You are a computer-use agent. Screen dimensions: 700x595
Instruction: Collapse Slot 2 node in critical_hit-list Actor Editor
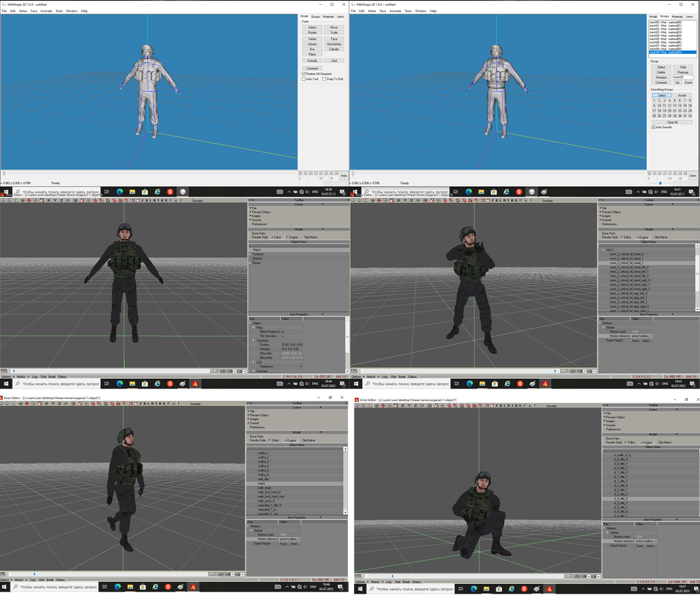(603, 250)
